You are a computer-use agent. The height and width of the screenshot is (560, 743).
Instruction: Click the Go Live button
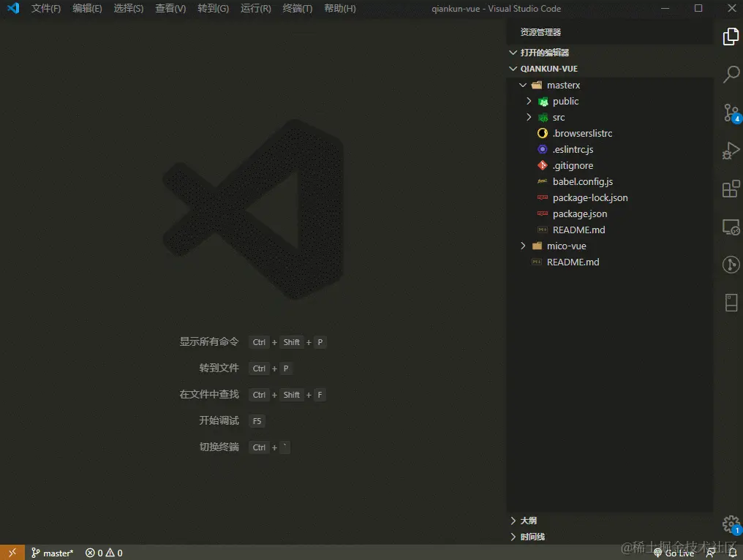tap(674, 553)
